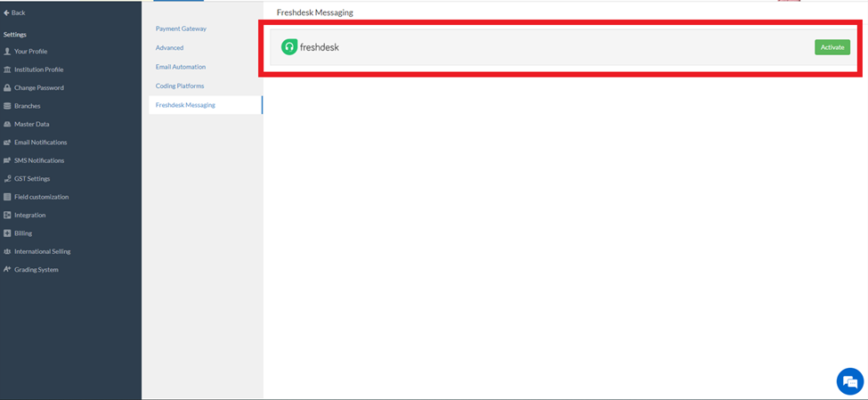Click the Field customization icon

click(x=7, y=197)
